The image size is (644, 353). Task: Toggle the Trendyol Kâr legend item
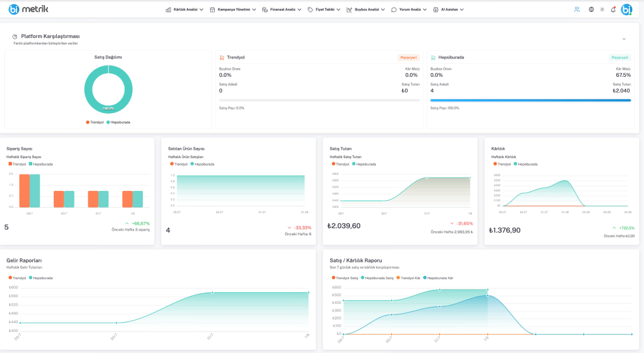coord(408,278)
